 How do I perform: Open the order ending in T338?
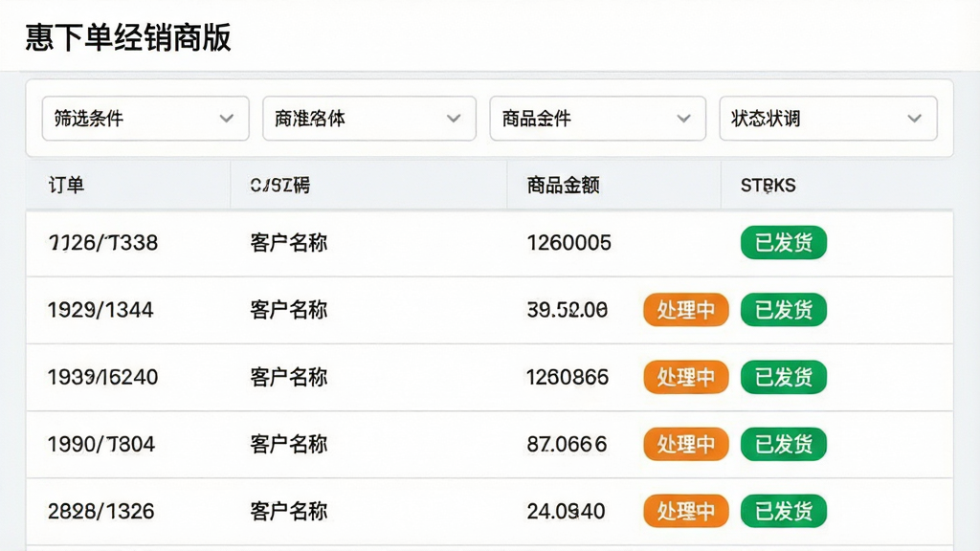click(x=103, y=242)
